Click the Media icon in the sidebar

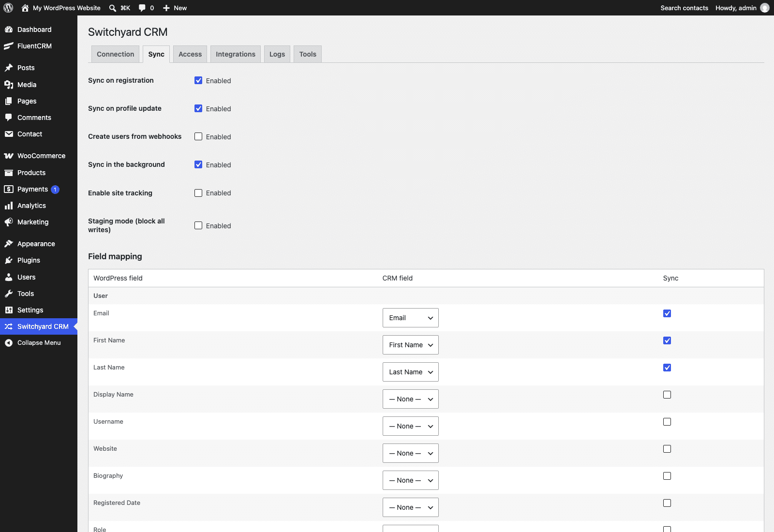[x=9, y=85]
